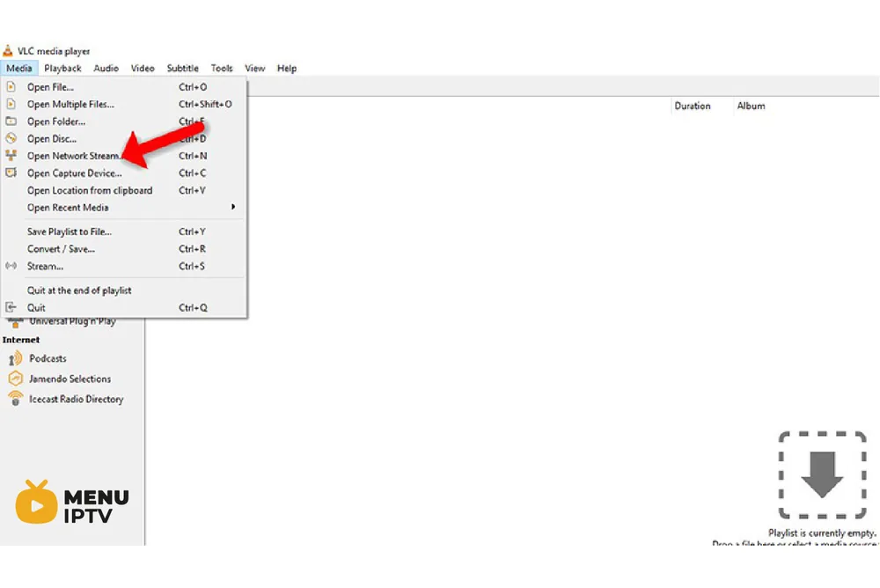This screenshot has height=588, width=880.
Task: Choose Quit from the Media menu
Action: point(124,308)
